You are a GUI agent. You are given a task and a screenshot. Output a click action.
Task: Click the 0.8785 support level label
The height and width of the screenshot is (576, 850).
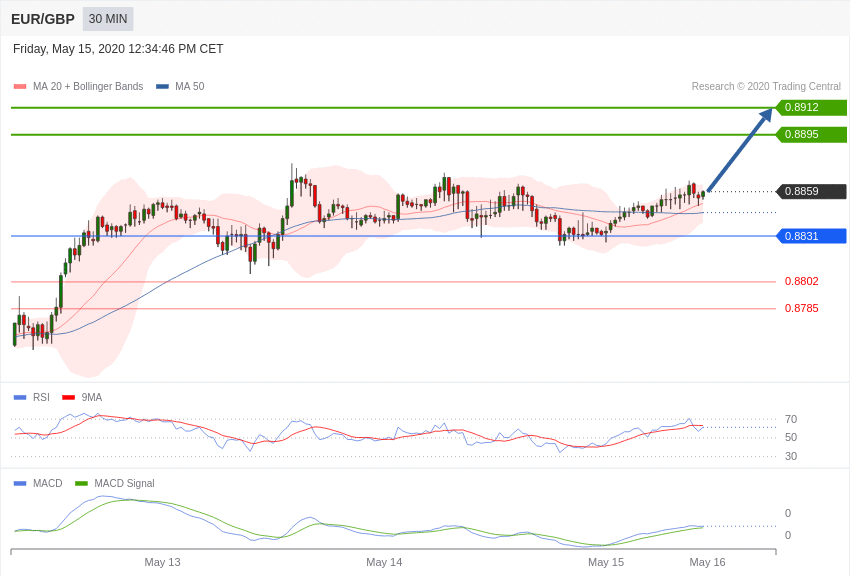tap(802, 308)
